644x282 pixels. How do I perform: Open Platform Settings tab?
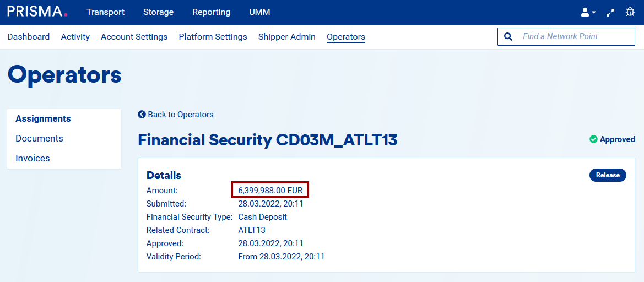click(213, 37)
